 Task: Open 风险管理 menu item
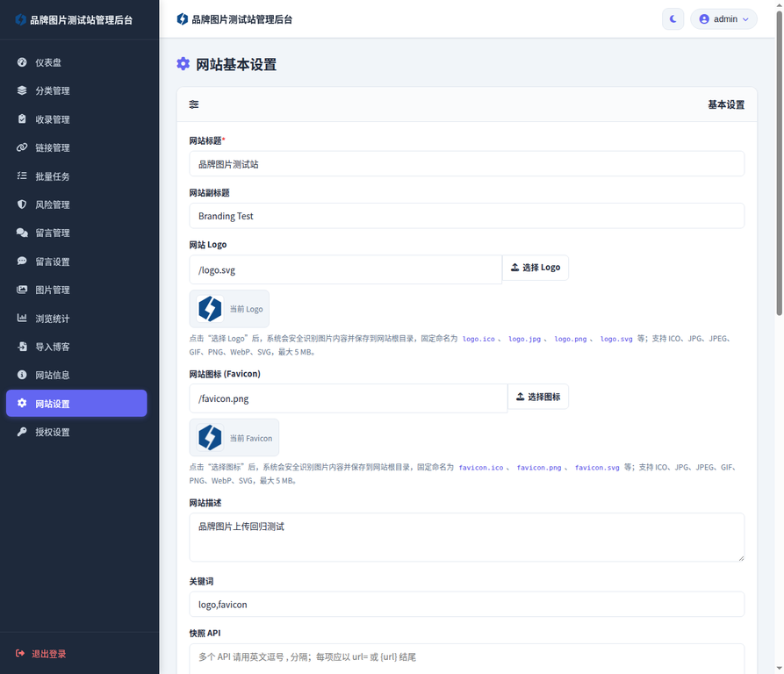pos(76,204)
